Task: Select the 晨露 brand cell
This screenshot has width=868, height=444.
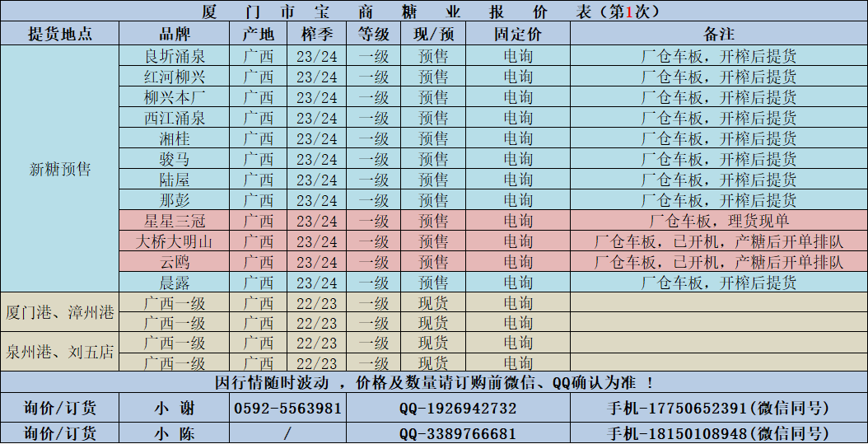Action: 174,283
